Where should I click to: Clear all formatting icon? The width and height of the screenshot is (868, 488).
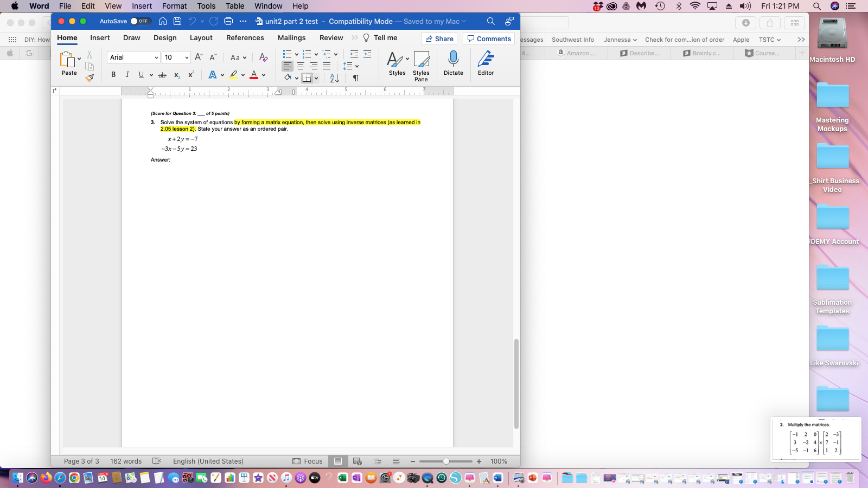pyautogui.click(x=263, y=57)
